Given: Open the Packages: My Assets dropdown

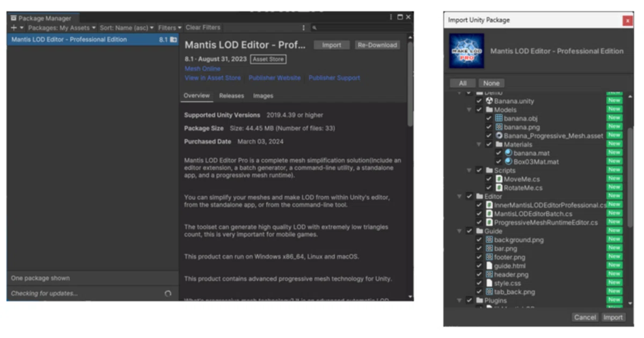Looking at the screenshot, I should click(62, 27).
